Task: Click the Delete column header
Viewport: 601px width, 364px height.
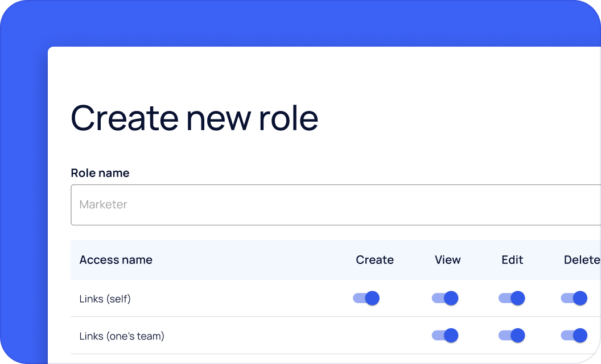Action: point(582,260)
